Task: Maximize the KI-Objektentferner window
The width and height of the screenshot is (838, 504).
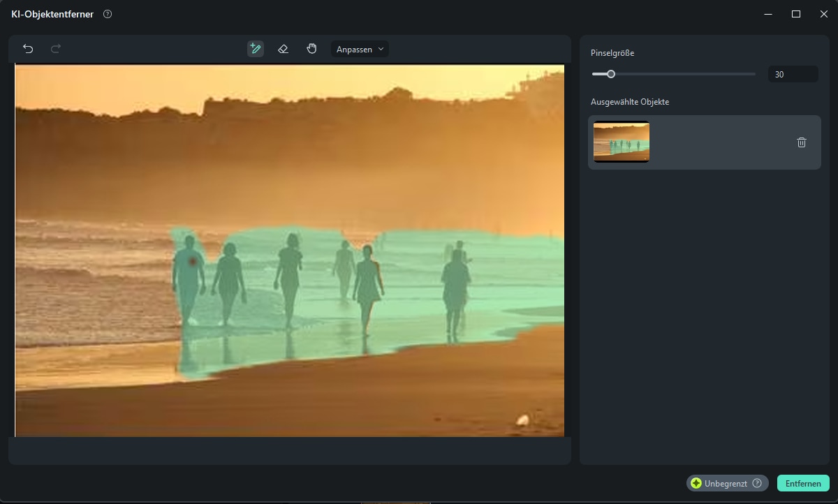Action: (795, 14)
